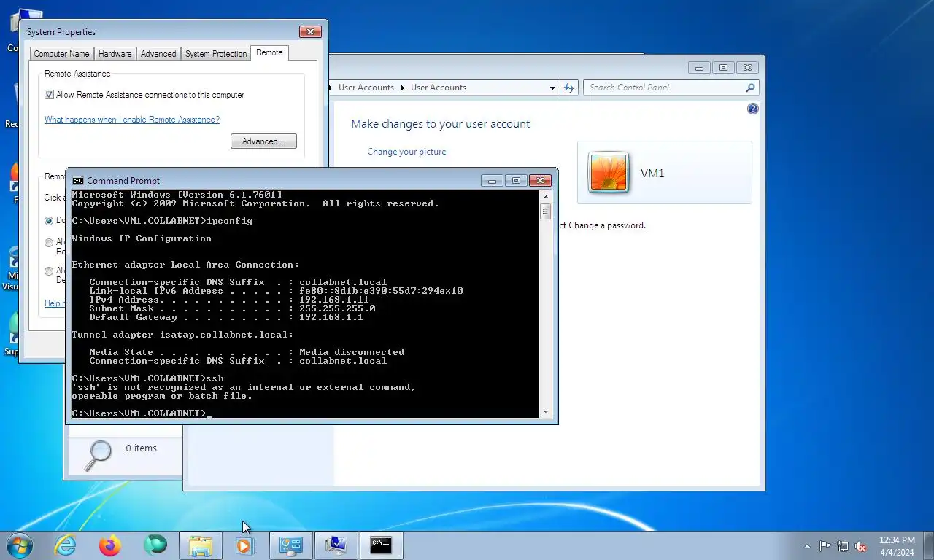The image size is (934, 560).
Task: Click the search magnifier in Control Panel
Action: 750,87
